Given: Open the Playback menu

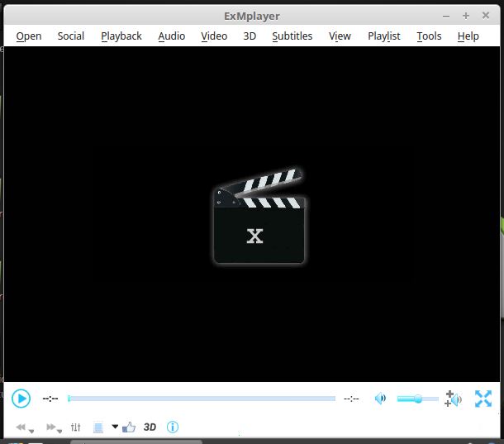Looking at the screenshot, I should pos(121,36).
